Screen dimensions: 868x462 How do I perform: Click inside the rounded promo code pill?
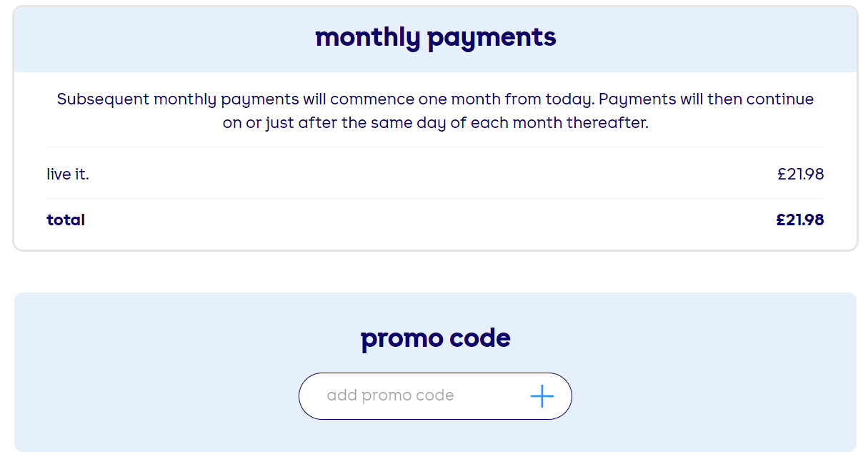coord(435,395)
